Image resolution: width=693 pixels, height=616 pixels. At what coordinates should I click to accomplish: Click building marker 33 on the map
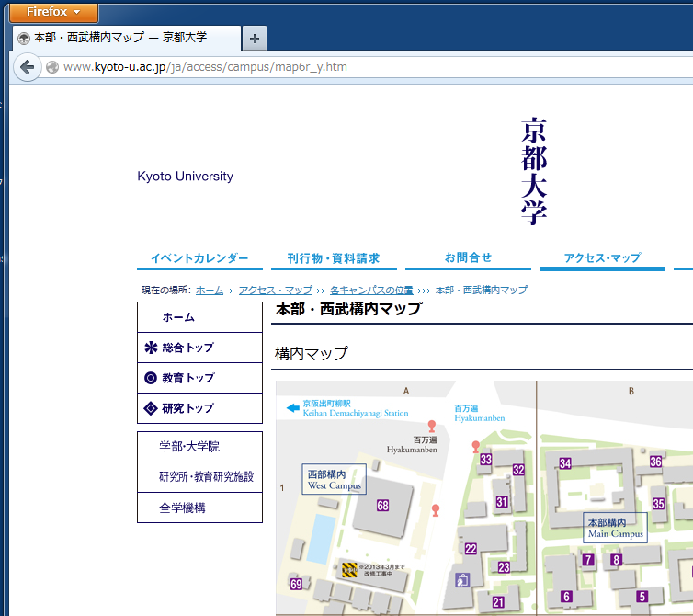pos(485,460)
